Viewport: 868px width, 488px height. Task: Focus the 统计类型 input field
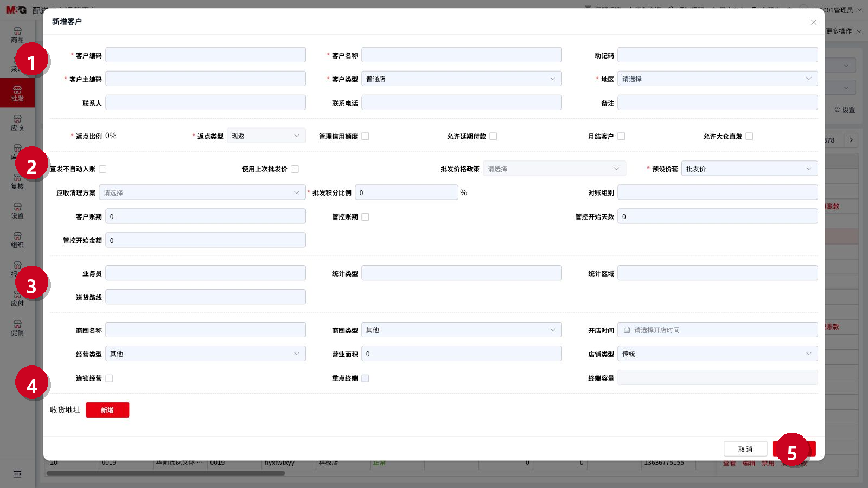(x=461, y=273)
